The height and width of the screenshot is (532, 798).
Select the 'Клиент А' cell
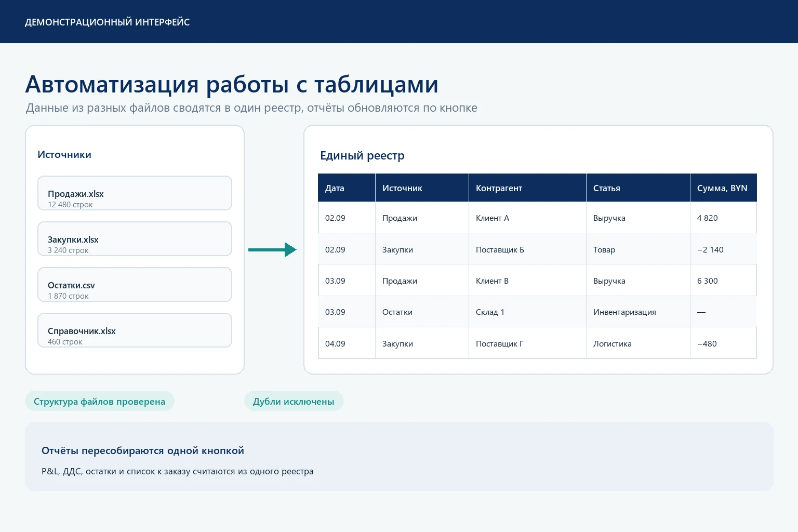(527, 218)
